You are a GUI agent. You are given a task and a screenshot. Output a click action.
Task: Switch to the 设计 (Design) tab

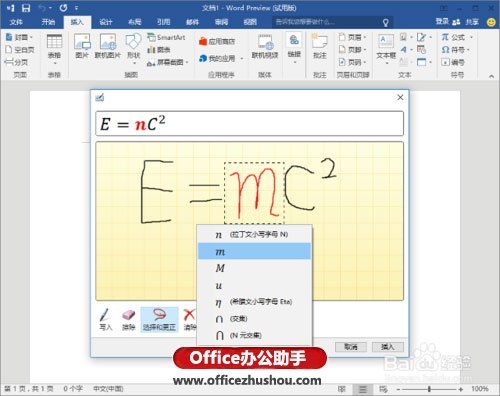coord(106,22)
